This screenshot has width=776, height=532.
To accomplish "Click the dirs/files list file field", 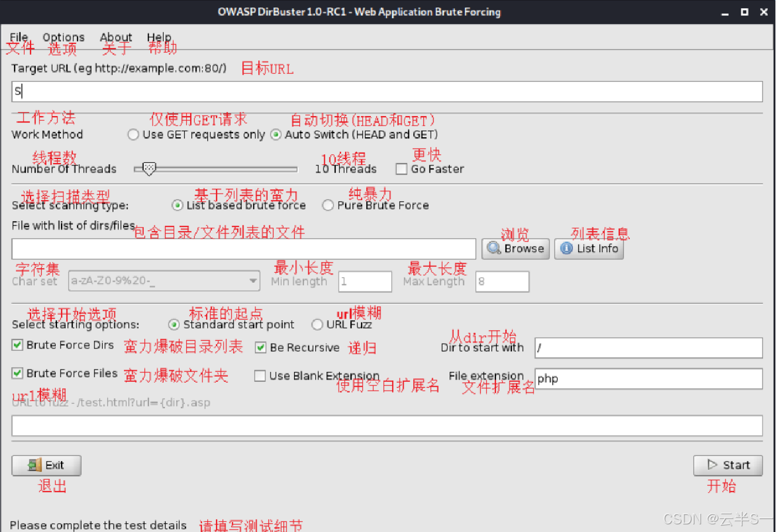I will tap(244, 249).
